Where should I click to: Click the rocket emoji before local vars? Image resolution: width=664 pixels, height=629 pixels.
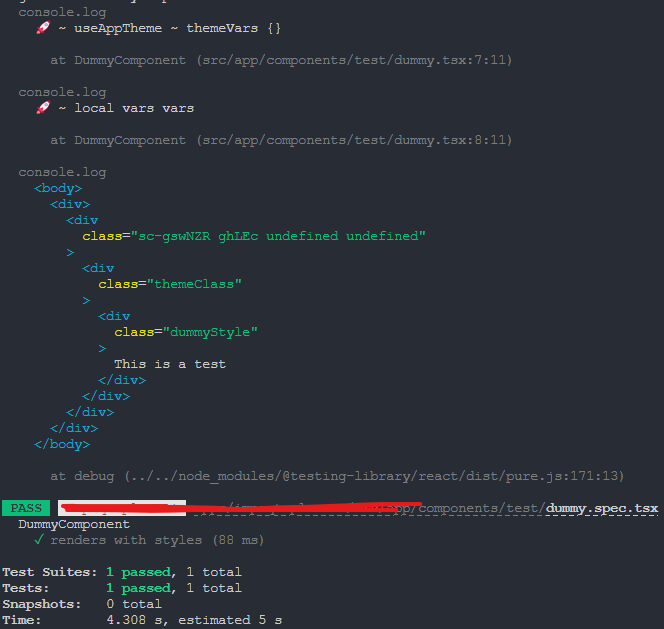click(43, 108)
